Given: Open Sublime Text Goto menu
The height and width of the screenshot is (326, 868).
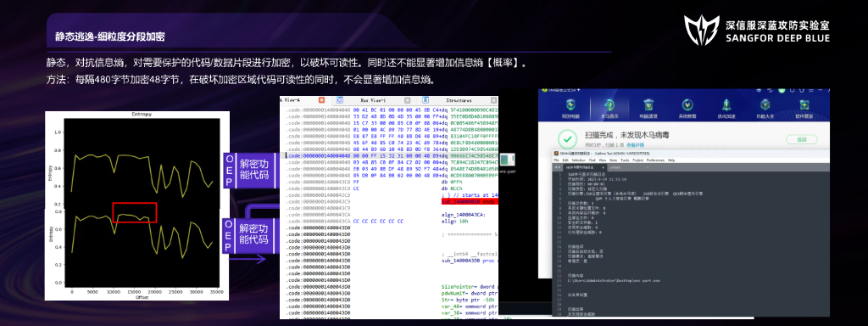Looking at the screenshot, I should click(614, 160).
